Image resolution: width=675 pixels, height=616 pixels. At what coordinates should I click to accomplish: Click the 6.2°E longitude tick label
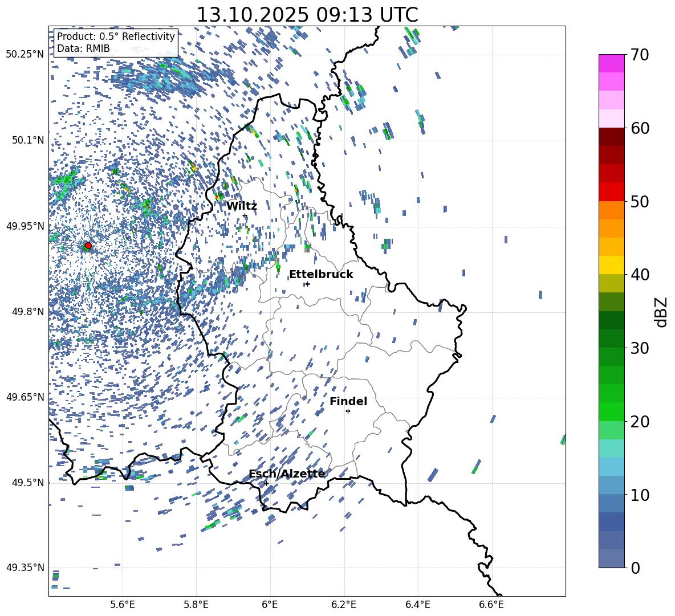tap(344, 605)
